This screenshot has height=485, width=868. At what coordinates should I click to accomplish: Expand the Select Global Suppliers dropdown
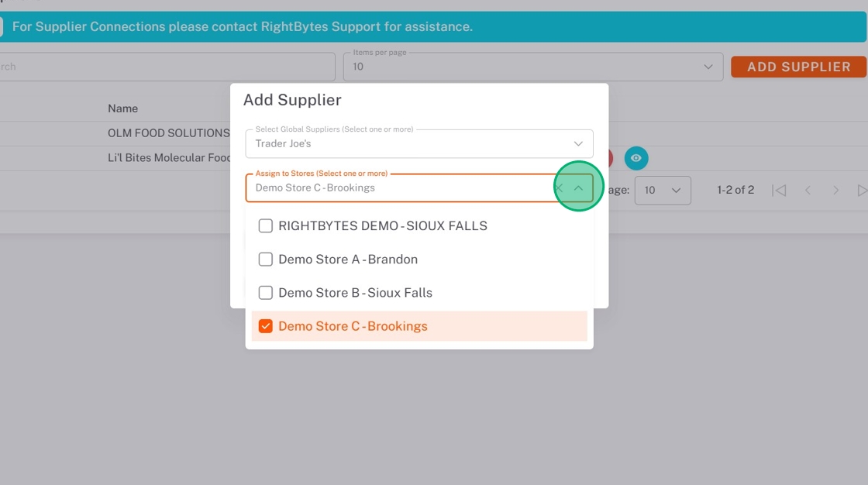[x=578, y=143]
